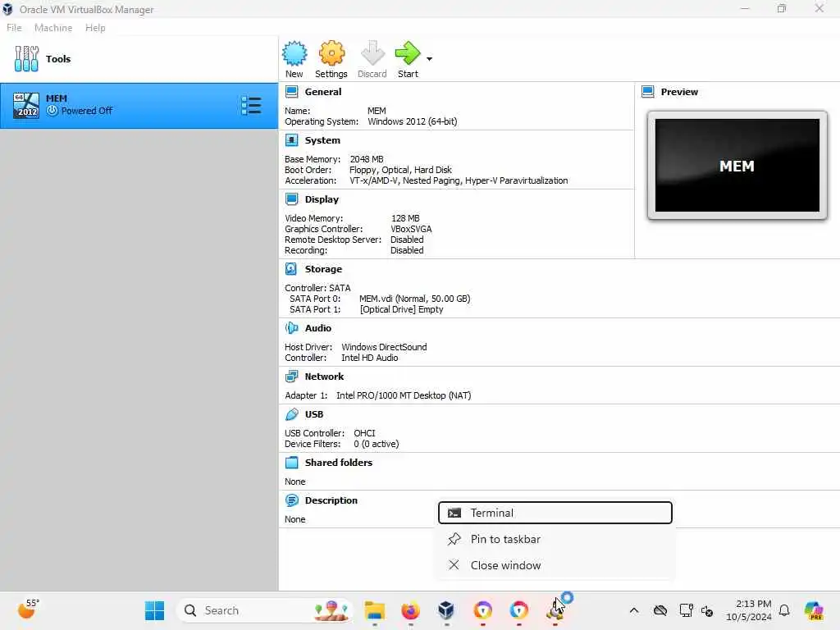Click the Shared folders heading

(339, 463)
